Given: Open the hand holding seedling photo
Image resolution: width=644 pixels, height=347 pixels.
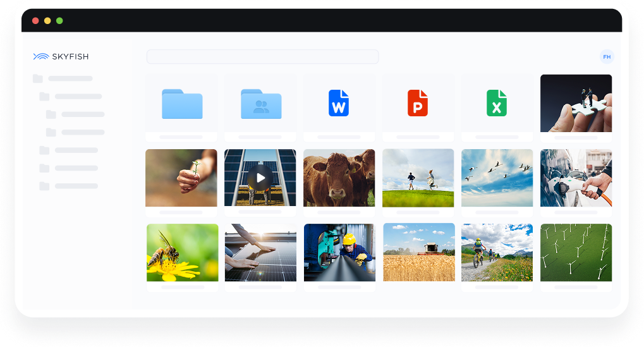Looking at the screenshot, I should click(181, 178).
